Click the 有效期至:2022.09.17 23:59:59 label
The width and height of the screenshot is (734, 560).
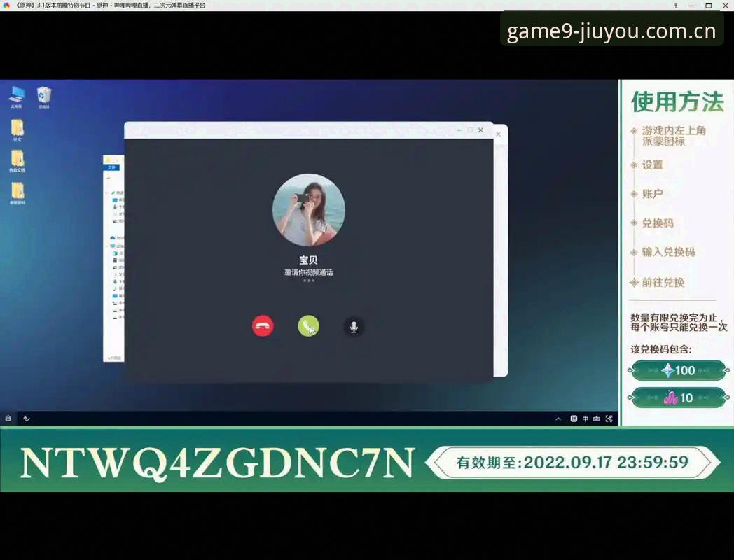point(572,463)
